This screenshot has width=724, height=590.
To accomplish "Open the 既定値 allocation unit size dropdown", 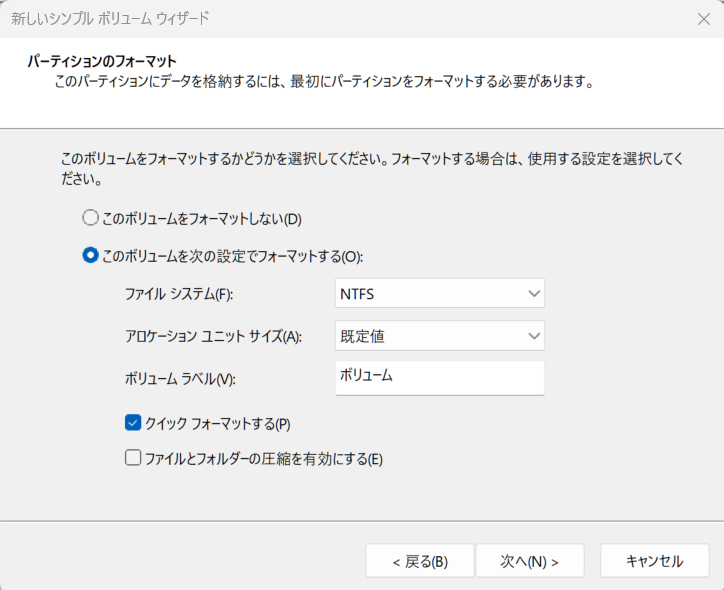I will 440,336.
